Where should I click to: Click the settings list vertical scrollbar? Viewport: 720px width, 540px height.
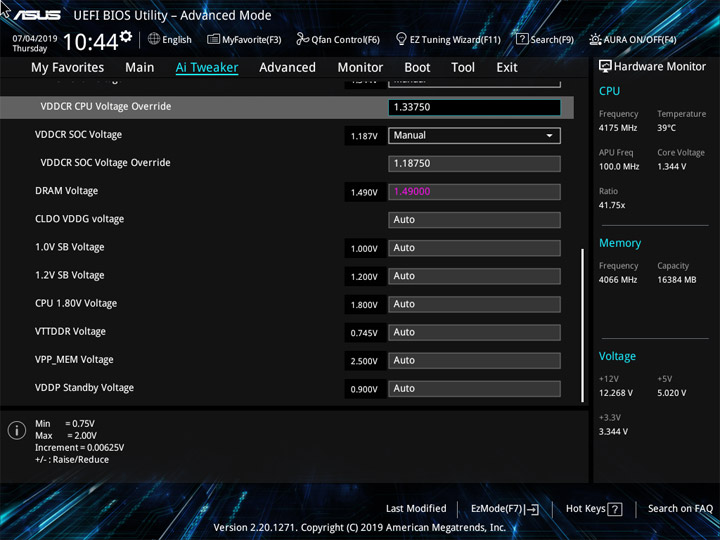[583, 326]
